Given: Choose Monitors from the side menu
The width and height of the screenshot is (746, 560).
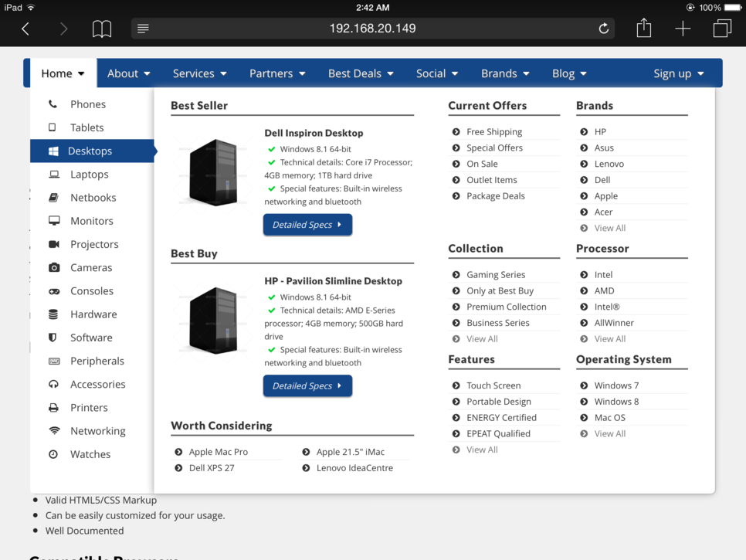Looking at the screenshot, I should tap(92, 221).
